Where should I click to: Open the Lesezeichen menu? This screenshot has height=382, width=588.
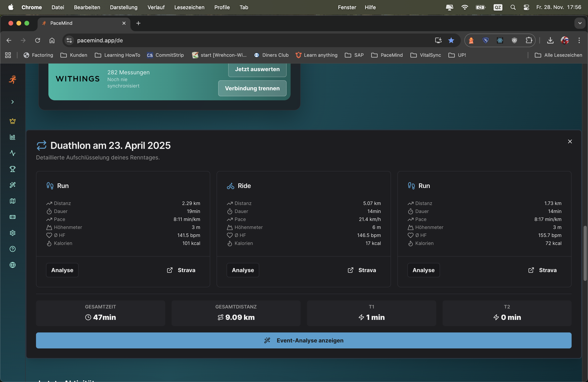[189, 7]
